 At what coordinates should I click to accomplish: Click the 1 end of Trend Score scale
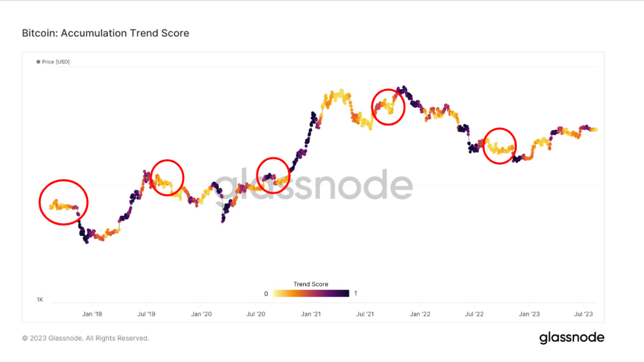tap(355, 294)
